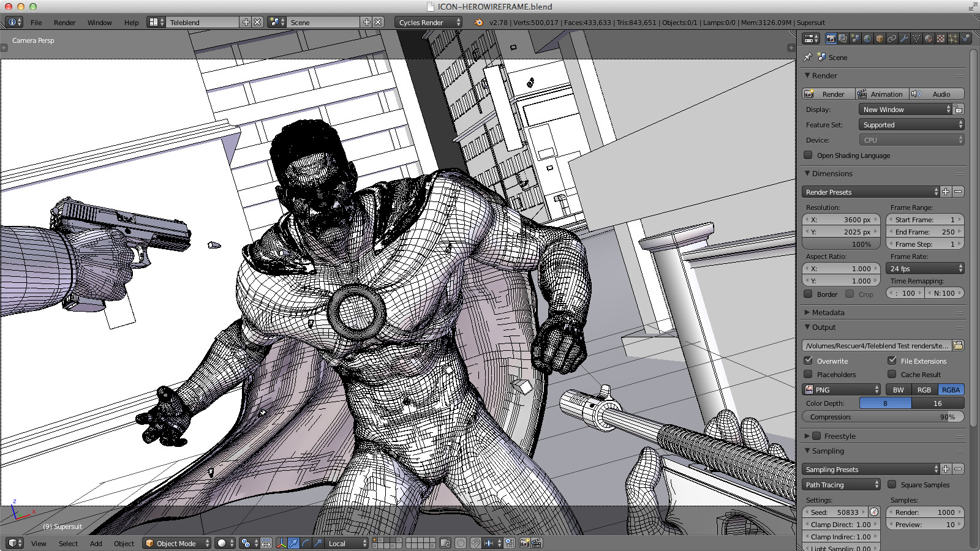Click the Audio mixdown button

click(x=937, y=94)
